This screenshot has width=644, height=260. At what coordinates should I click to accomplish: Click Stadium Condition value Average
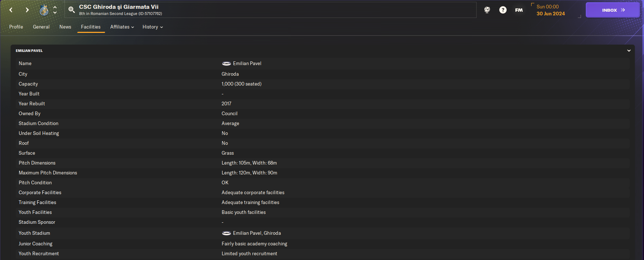tap(230, 124)
